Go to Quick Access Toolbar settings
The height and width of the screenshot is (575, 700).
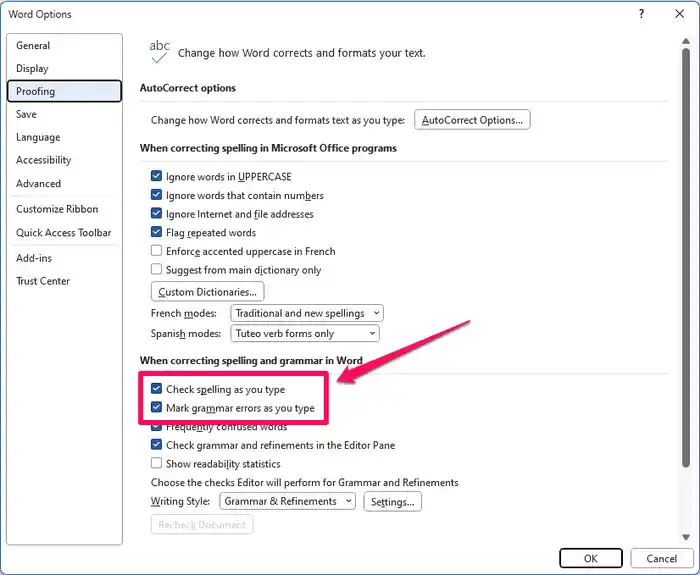pyautogui.click(x=63, y=233)
